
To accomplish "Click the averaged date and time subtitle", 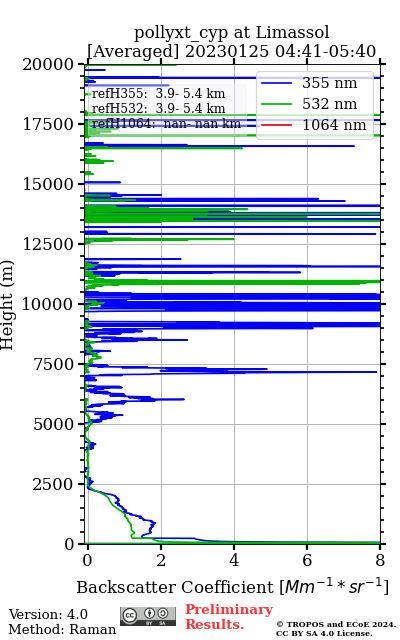I will point(231,52).
